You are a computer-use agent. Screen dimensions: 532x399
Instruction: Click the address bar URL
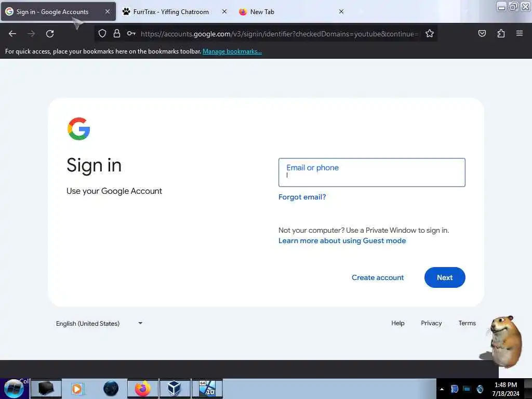coord(280,34)
